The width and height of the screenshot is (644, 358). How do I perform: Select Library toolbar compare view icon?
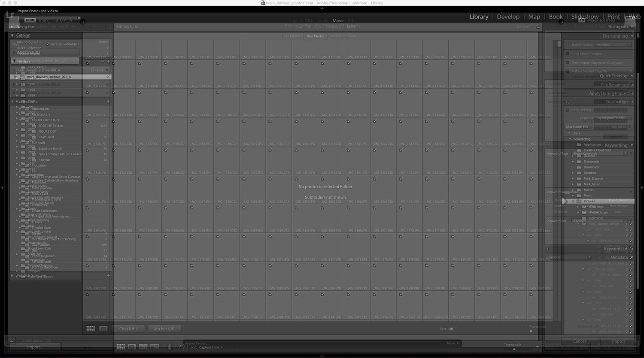click(143, 347)
